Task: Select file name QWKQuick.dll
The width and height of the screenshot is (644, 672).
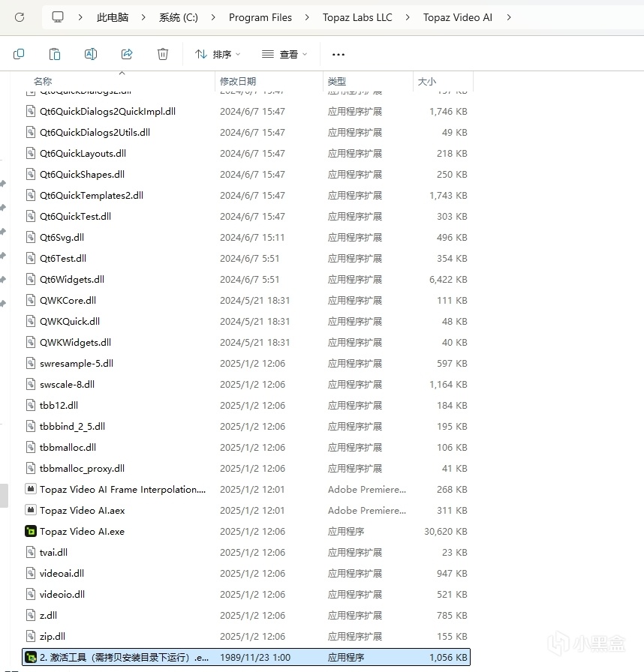Action: [70, 322]
